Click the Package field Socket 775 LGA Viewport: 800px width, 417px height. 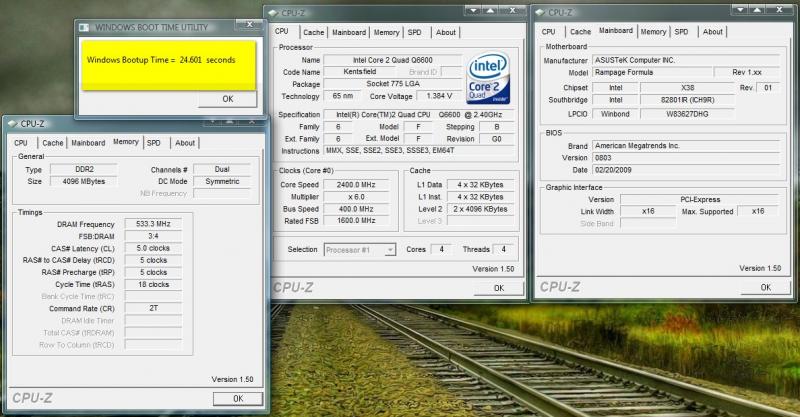[x=392, y=84]
